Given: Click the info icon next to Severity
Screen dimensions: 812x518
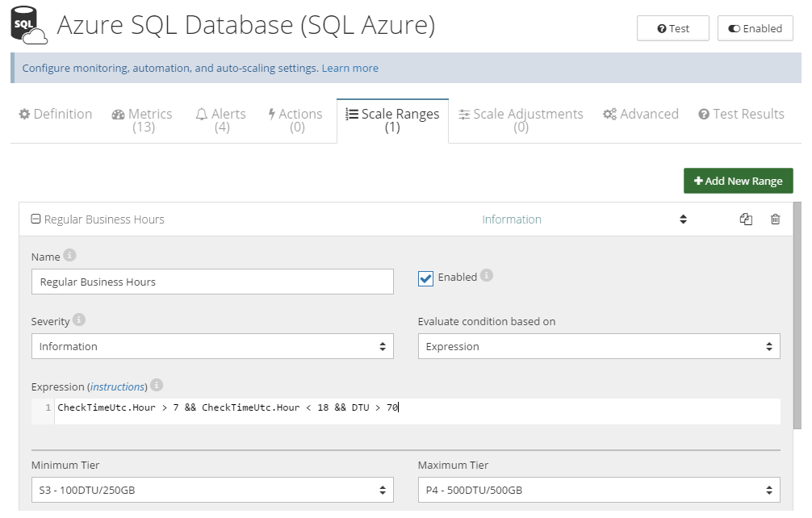Looking at the screenshot, I should pyautogui.click(x=79, y=320).
